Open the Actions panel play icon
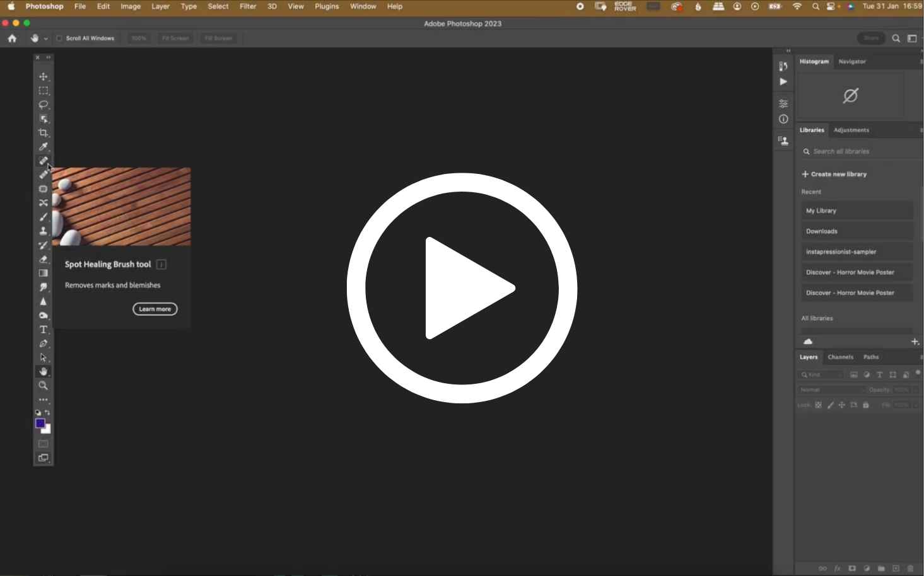This screenshot has height=576, width=924. 783,81
